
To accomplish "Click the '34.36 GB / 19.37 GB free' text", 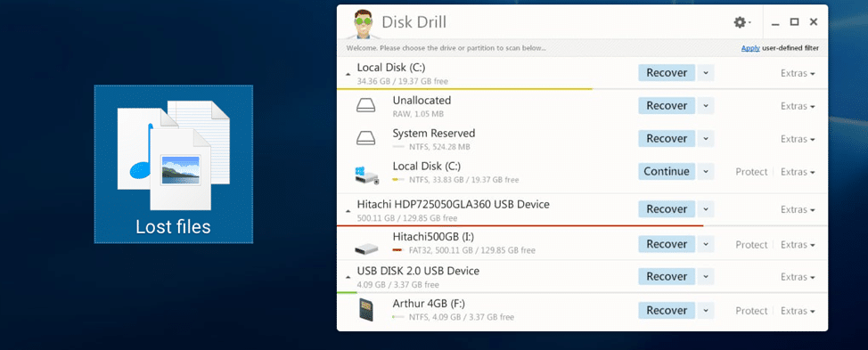I will point(403,81).
